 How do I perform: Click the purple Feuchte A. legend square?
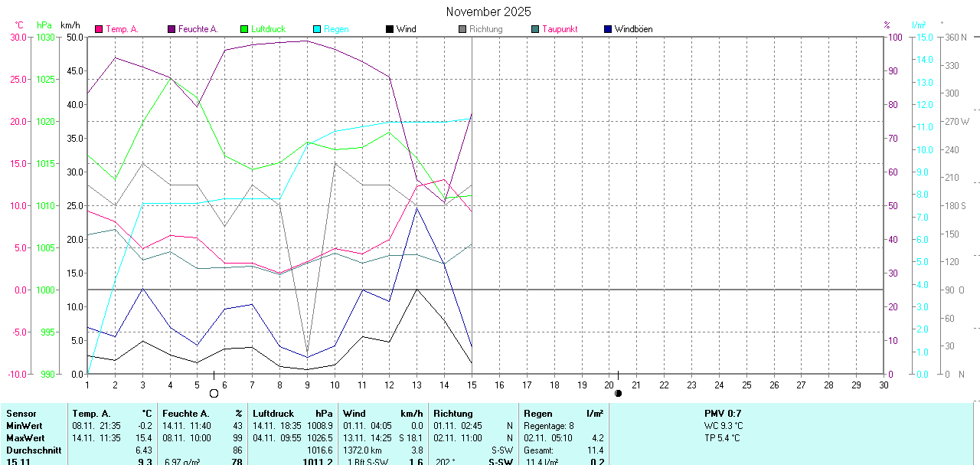[x=171, y=29]
